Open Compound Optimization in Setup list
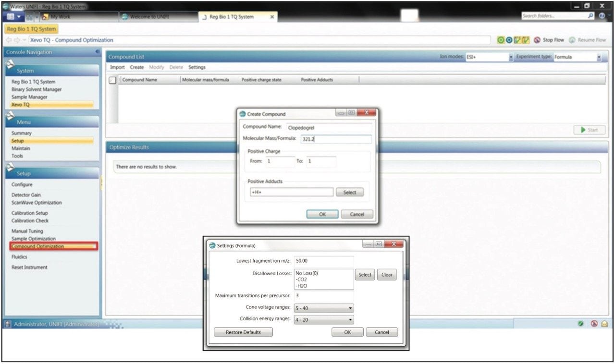615x364 pixels. 53,246
